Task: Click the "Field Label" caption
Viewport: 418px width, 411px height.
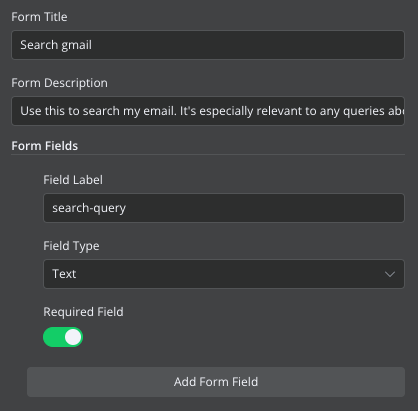Action: (73, 180)
